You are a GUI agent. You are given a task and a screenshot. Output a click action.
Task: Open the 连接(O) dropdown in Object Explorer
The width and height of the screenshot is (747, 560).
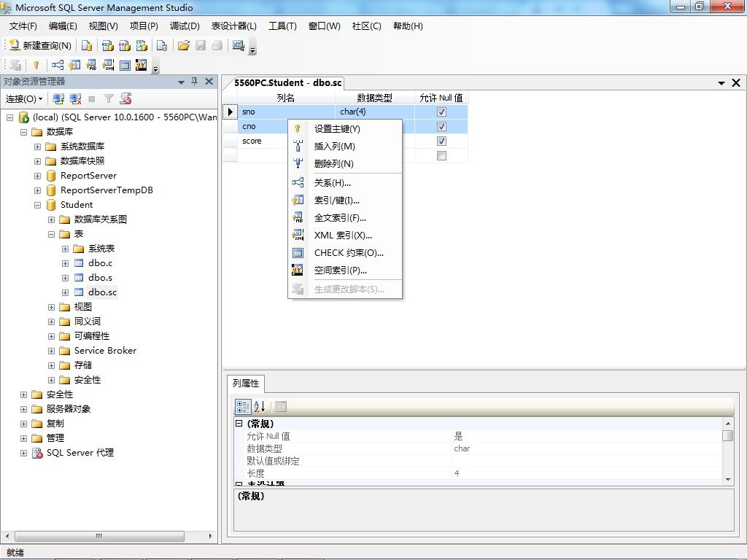(x=24, y=98)
